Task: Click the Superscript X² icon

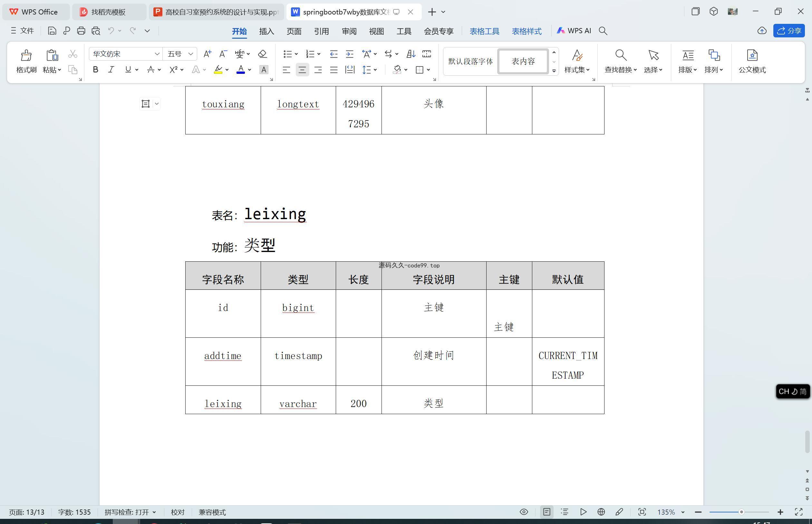Action: tap(173, 70)
